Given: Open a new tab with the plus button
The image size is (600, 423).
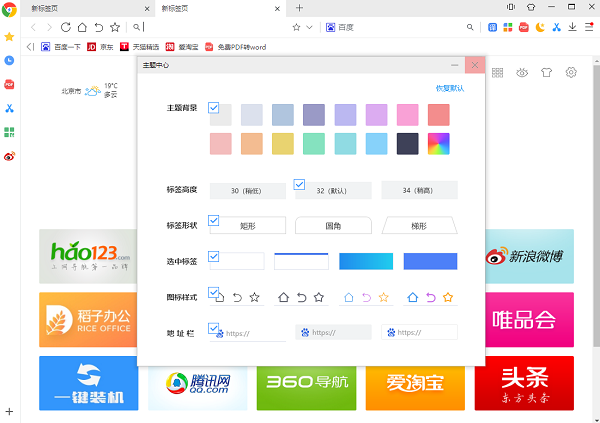Looking at the screenshot, I should pos(299,8).
